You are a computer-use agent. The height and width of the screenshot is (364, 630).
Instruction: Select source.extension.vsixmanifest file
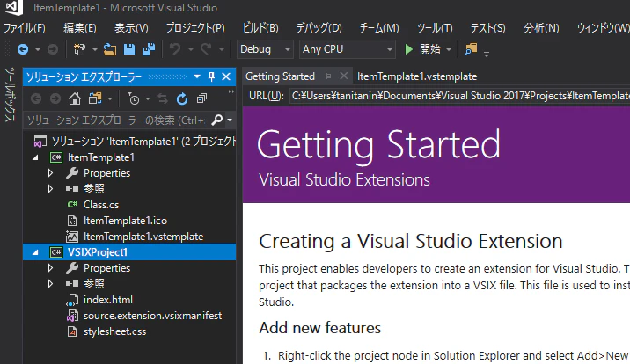point(152,316)
